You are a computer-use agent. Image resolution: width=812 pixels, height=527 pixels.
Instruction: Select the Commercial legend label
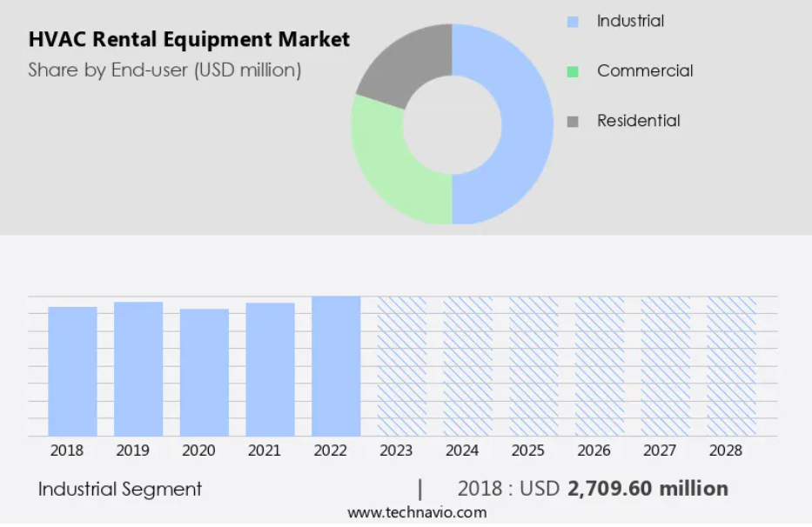tap(644, 71)
